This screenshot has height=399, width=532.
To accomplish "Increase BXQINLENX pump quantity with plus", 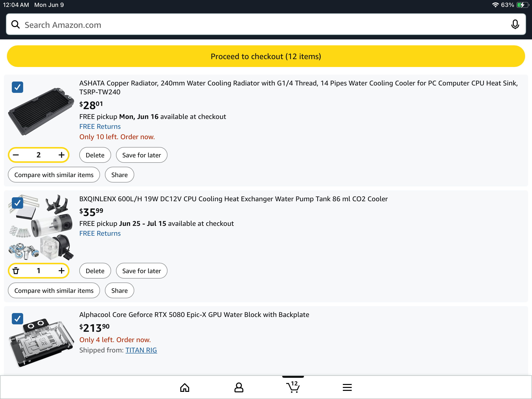I will tap(61, 271).
